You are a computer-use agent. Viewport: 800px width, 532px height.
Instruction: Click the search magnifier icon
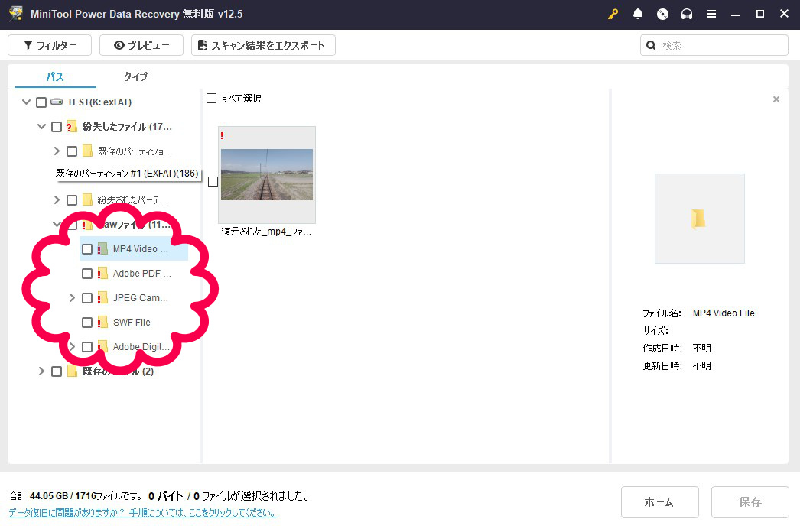pyautogui.click(x=651, y=45)
